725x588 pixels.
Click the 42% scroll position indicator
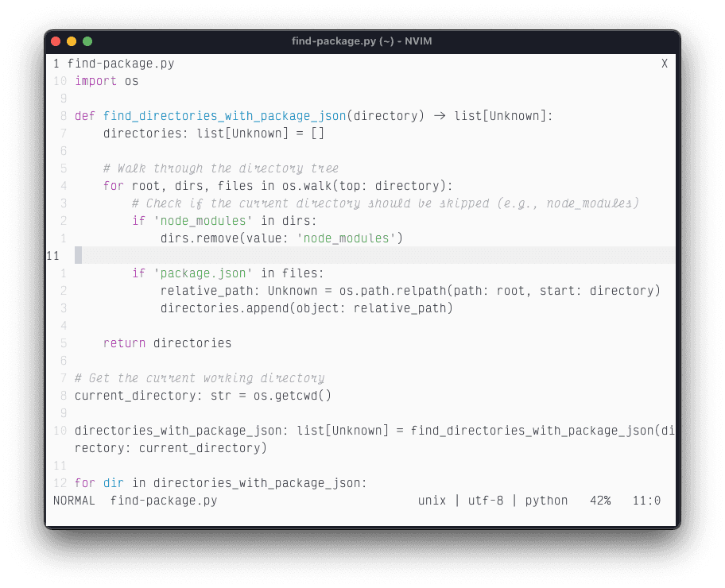click(600, 501)
